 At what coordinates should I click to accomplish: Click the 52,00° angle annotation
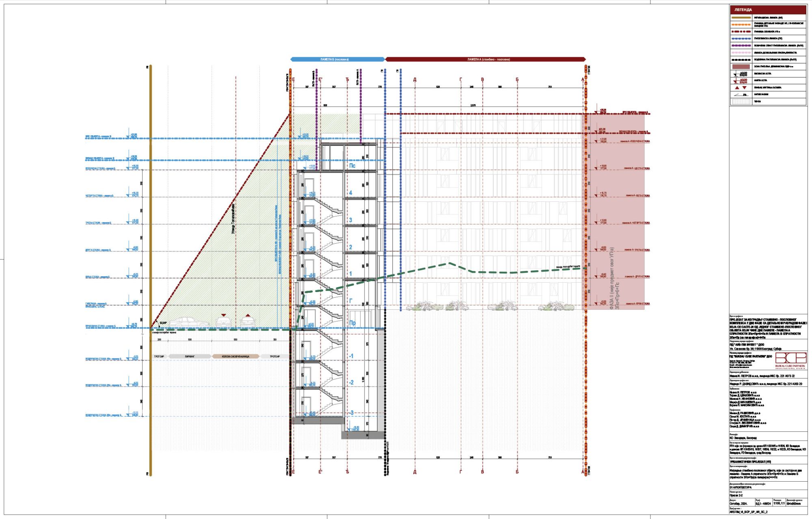[163, 323]
